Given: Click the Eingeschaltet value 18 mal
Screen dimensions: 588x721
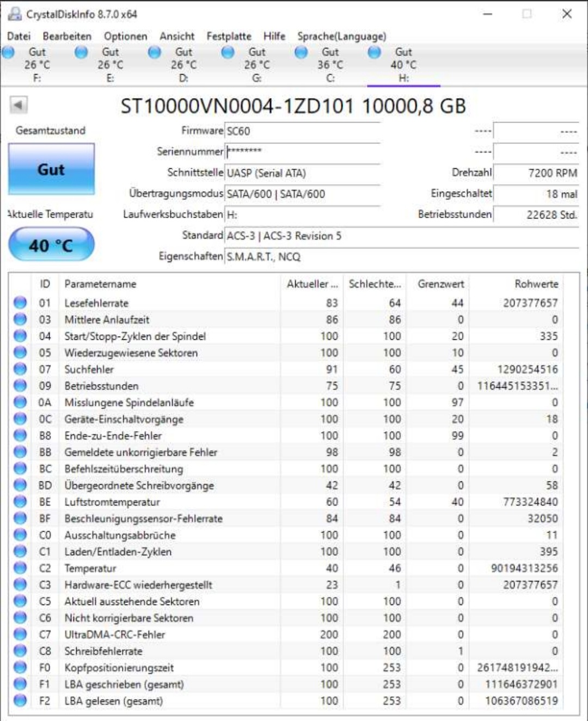Looking at the screenshot, I should click(x=536, y=194).
